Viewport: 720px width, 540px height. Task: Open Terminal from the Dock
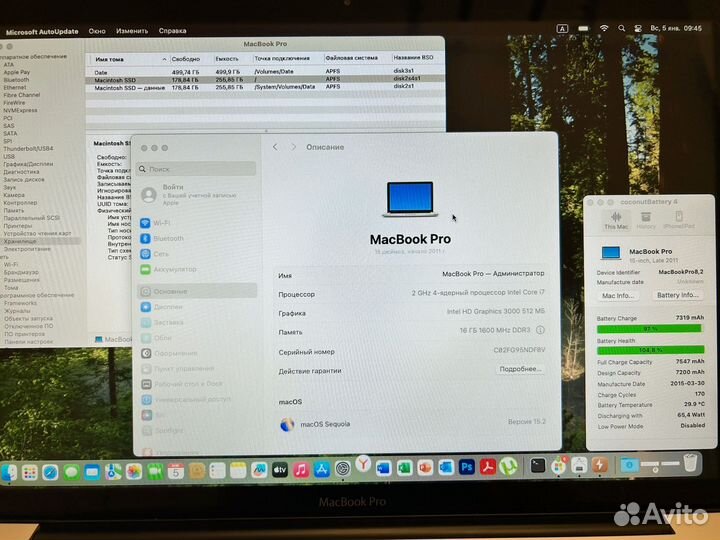coord(537,466)
